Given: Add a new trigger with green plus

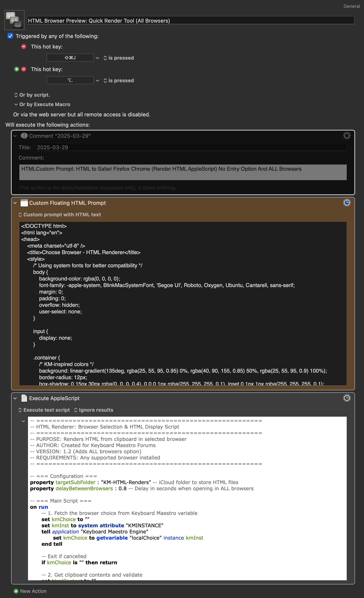Looking at the screenshot, I should coord(16,69).
